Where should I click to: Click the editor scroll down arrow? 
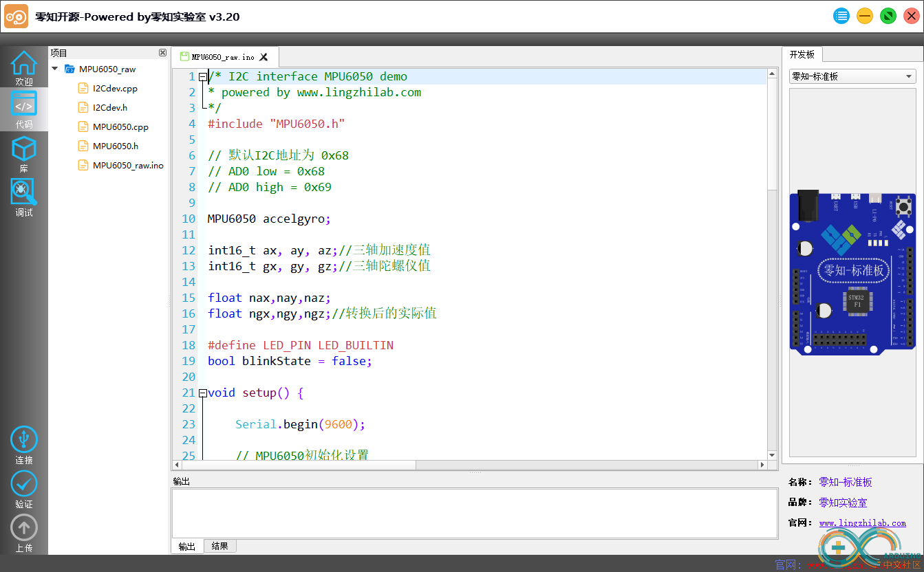click(772, 454)
